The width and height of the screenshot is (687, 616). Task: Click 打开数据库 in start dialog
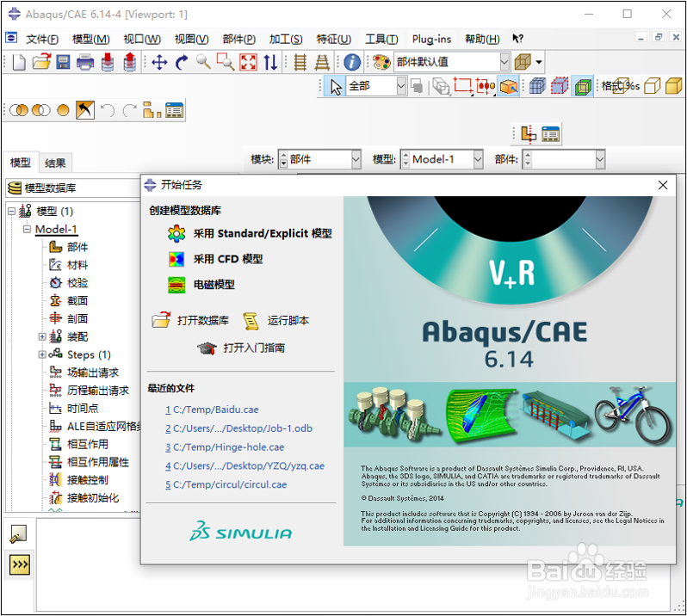190,321
